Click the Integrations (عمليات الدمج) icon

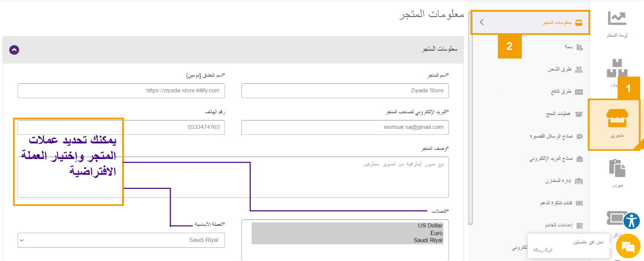(x=579, y=114)
